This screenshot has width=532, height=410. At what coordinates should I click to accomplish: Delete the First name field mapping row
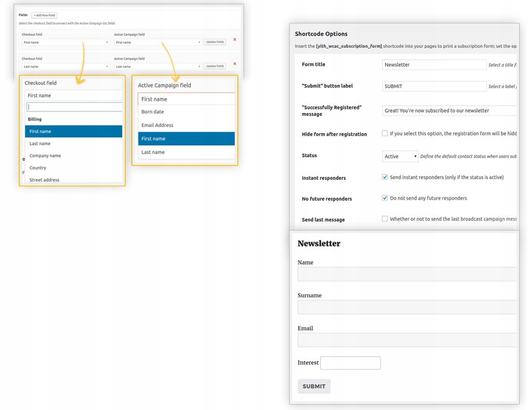pyautogui.click(x=234, y=40)
